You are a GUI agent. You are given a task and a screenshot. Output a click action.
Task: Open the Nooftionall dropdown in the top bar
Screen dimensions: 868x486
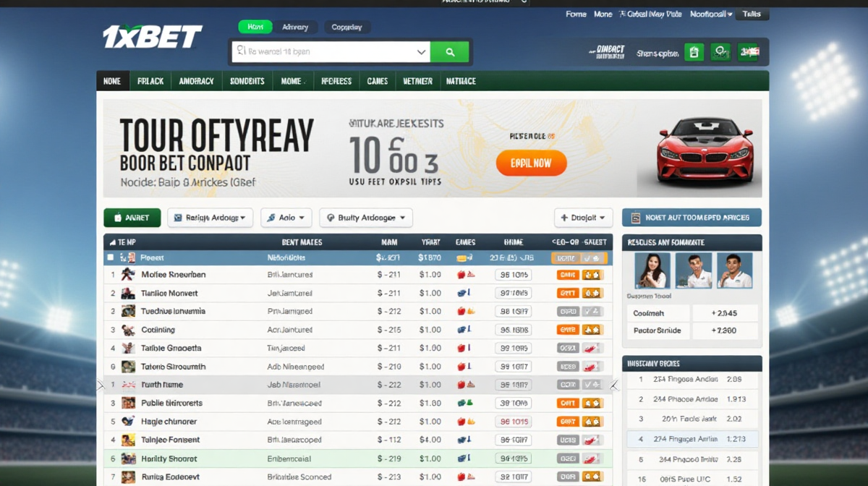click(711, 14)
